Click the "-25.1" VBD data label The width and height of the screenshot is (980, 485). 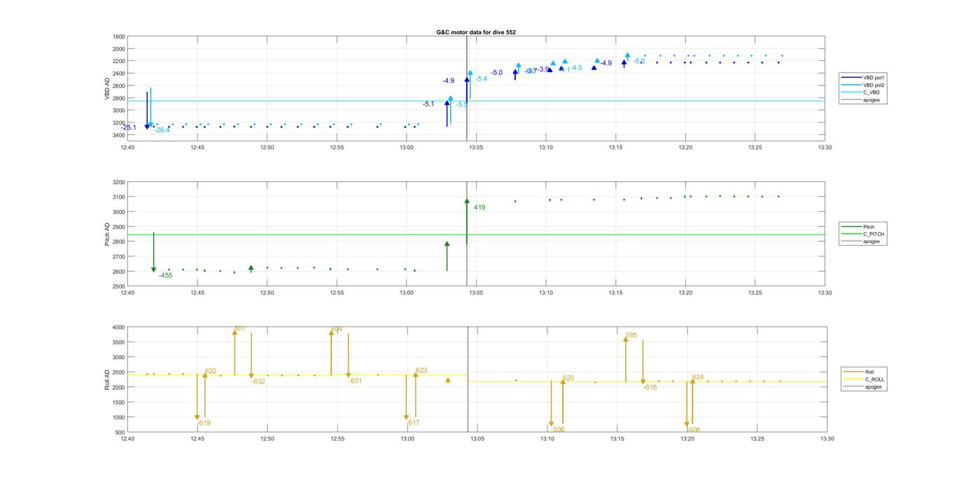pyautogui.click(x=128, y=127)
